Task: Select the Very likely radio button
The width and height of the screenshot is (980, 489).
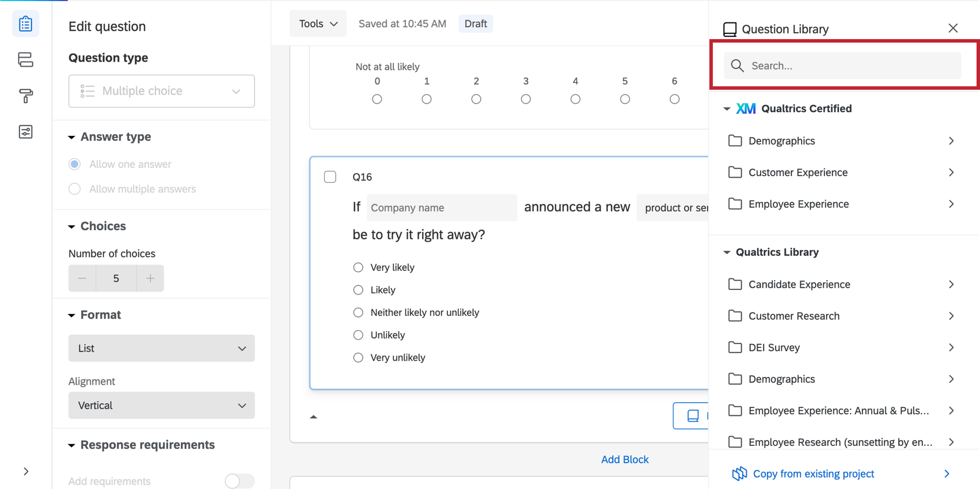Action: 358,267
